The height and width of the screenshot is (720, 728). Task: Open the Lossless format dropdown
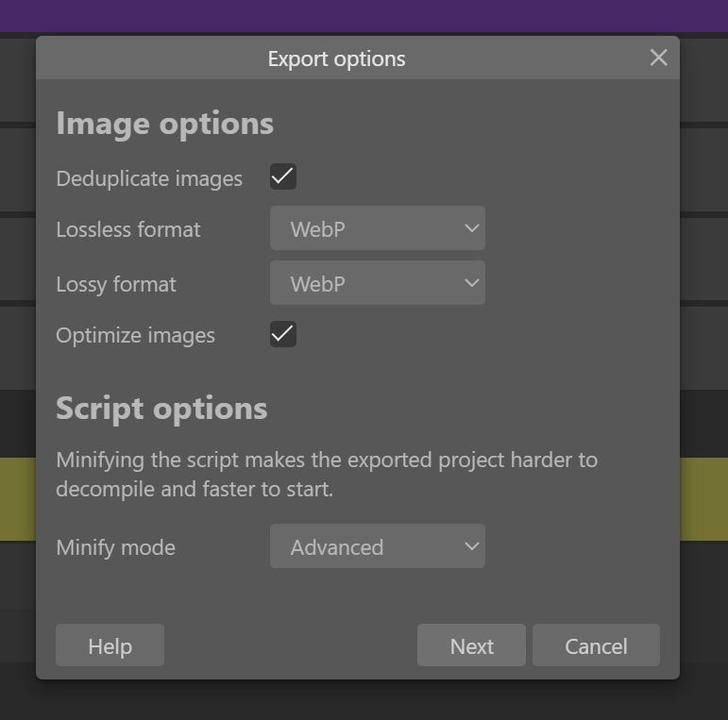pos(377,229)
